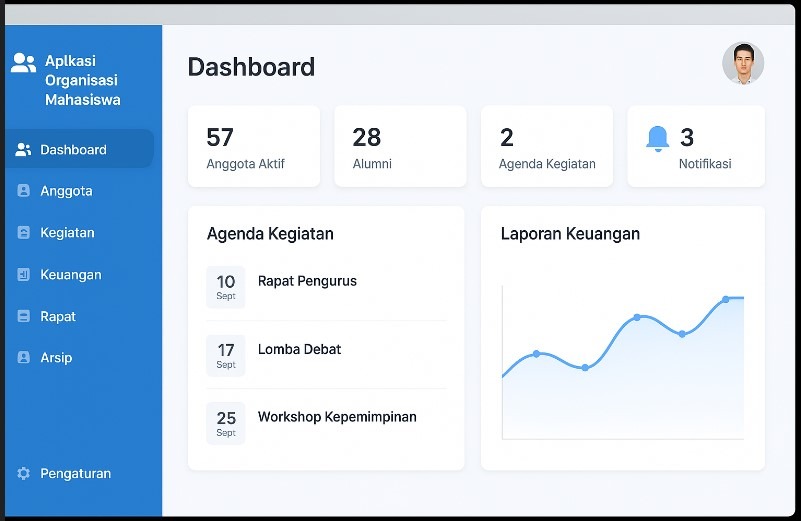
Task: Open the 57 Anggota Aktif card
Action: coord(254,146)
